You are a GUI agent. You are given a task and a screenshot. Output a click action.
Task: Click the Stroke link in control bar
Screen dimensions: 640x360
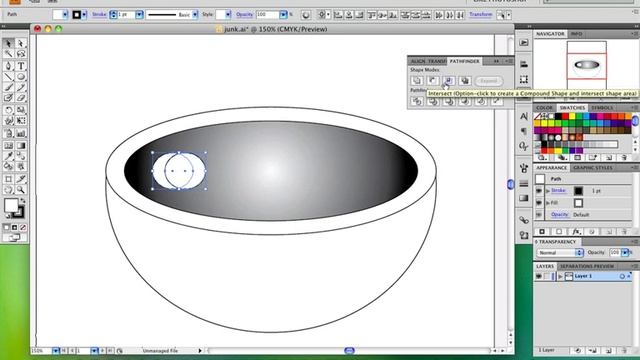(x=99, y=14)
